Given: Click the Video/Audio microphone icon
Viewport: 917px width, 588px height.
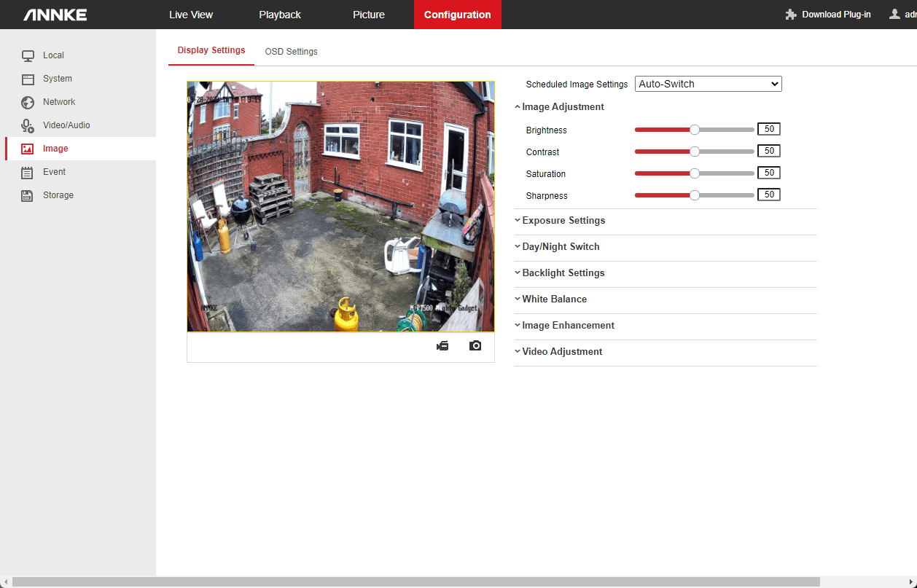Looking at the screenshot, I should pyautogui.click(x=28, y=125).
